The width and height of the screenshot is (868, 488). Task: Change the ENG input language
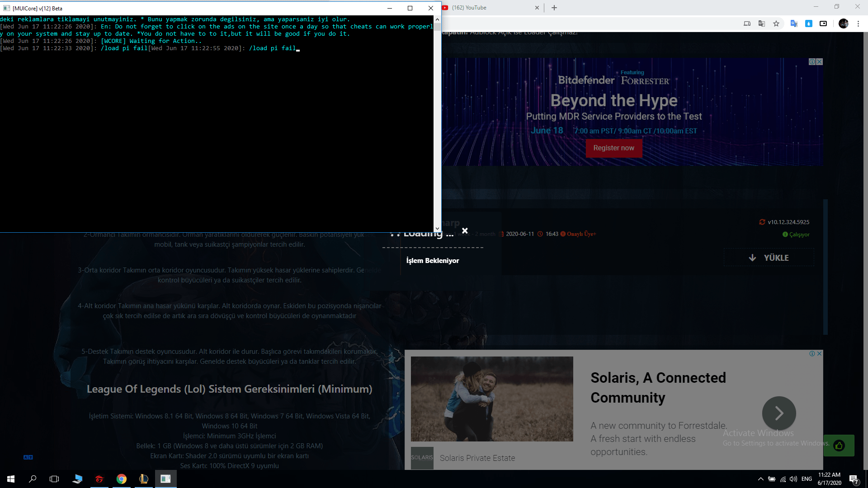[x=807, y=479]
